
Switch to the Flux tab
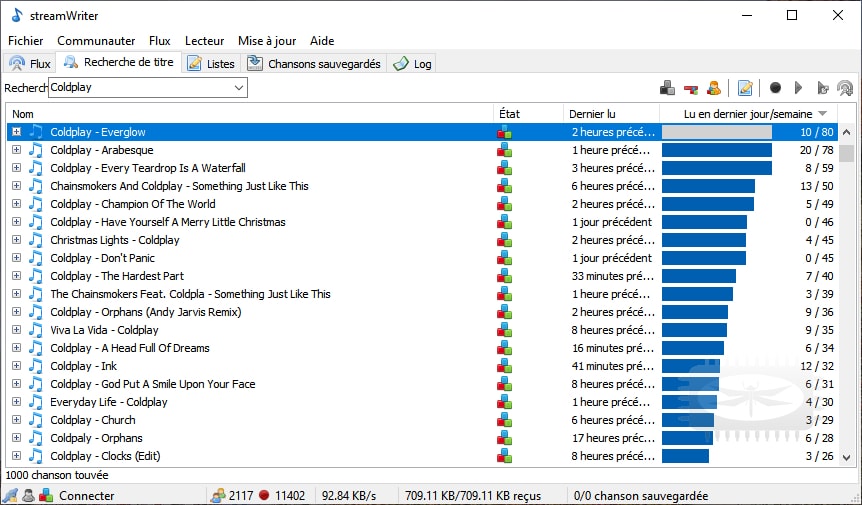coord(30,64)
